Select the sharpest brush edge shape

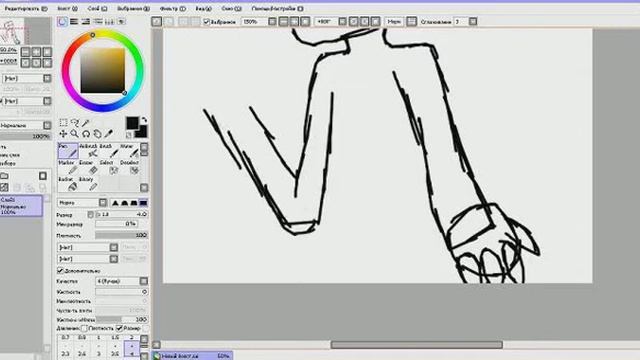pos(115,203)
